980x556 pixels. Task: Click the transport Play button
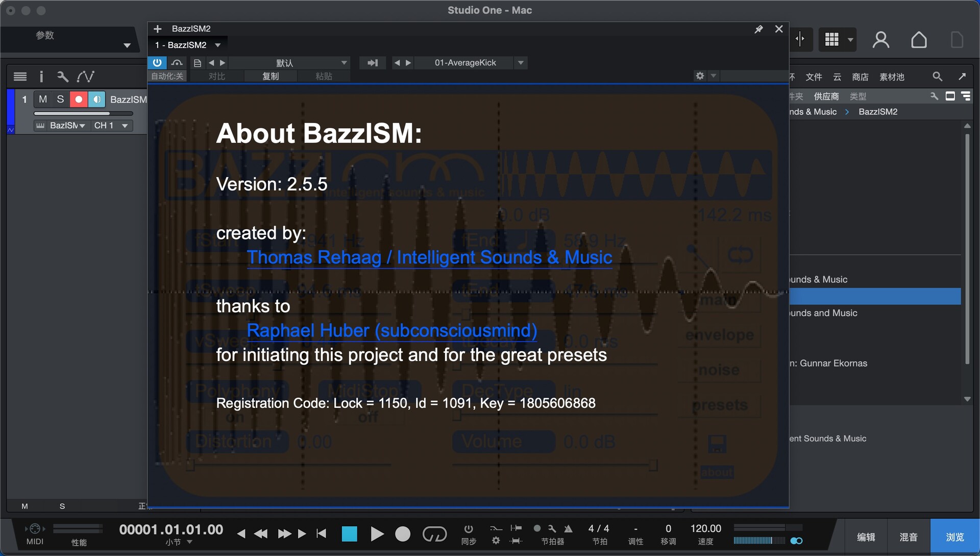click(377, 534)
